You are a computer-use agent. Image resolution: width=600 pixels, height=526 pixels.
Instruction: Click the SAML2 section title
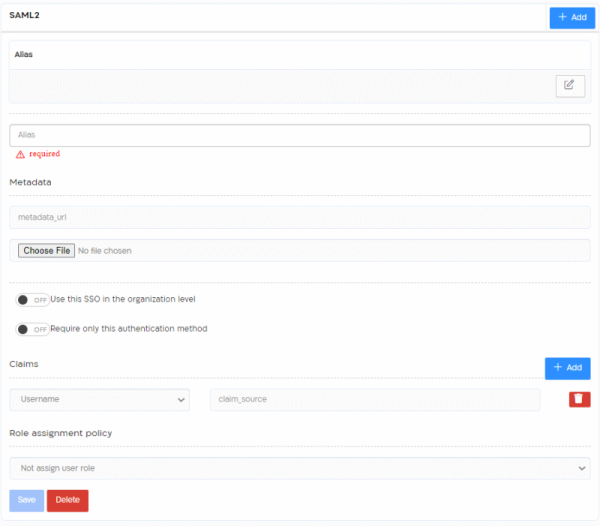pos(24,15)
